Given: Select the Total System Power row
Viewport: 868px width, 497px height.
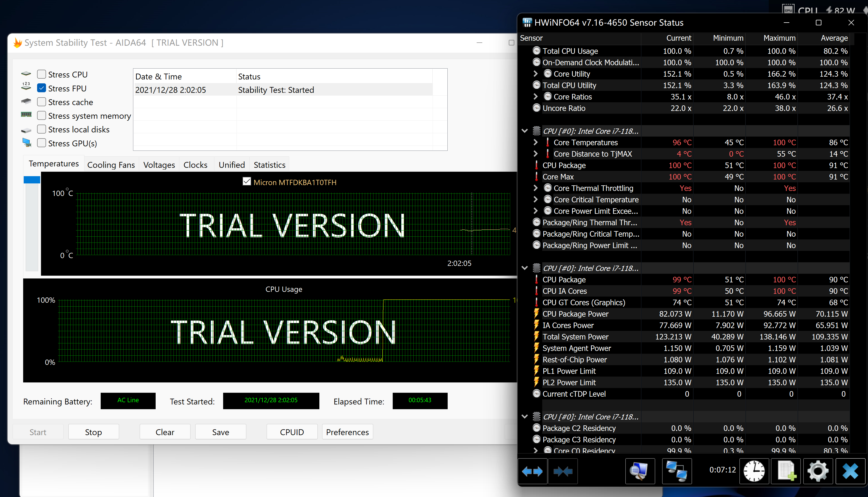Looking at the screenshot, I should tap(684, 336).
